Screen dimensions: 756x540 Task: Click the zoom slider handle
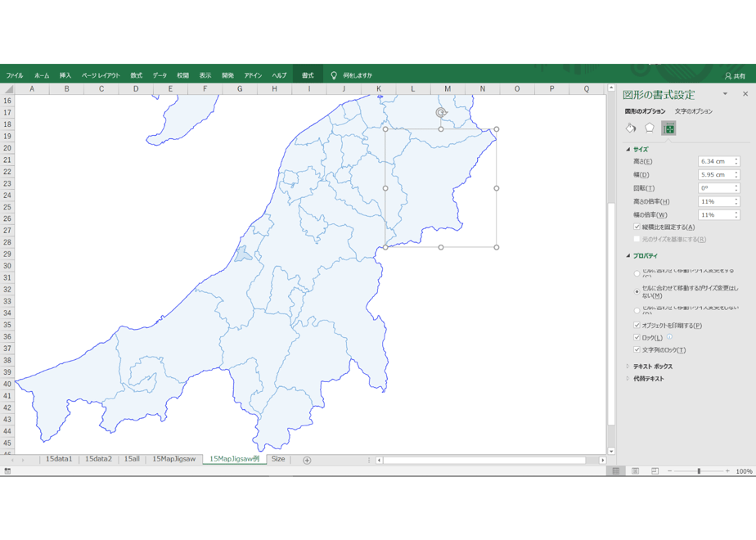(699, 471)
